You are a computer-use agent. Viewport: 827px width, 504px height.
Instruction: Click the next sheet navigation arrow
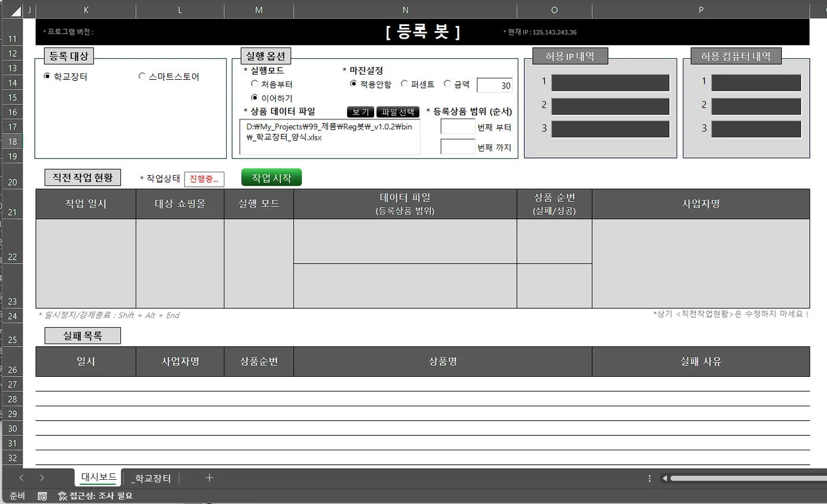[42, 478]
